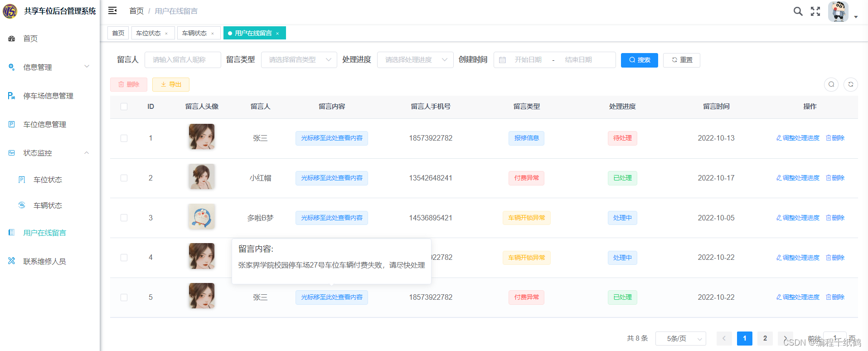Click the system logo icon
Image resolution: width=868 pixels, height=351 pixels.
[x=10, y=11]
